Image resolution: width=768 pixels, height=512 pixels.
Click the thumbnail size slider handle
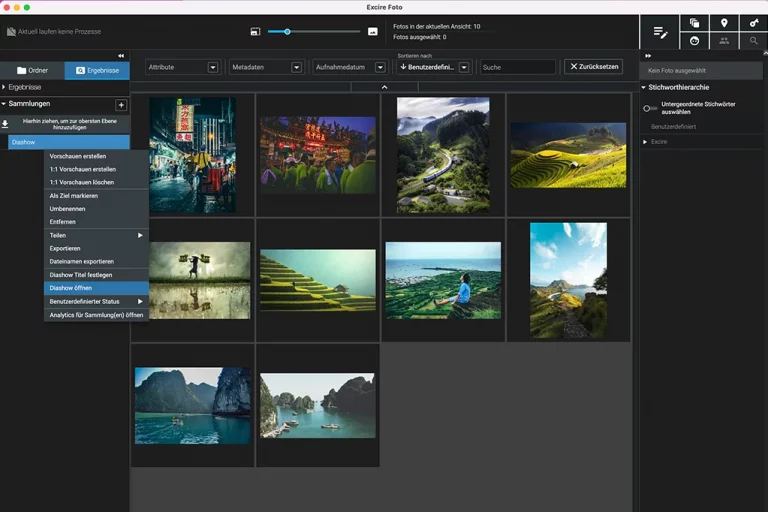(287, 32)
